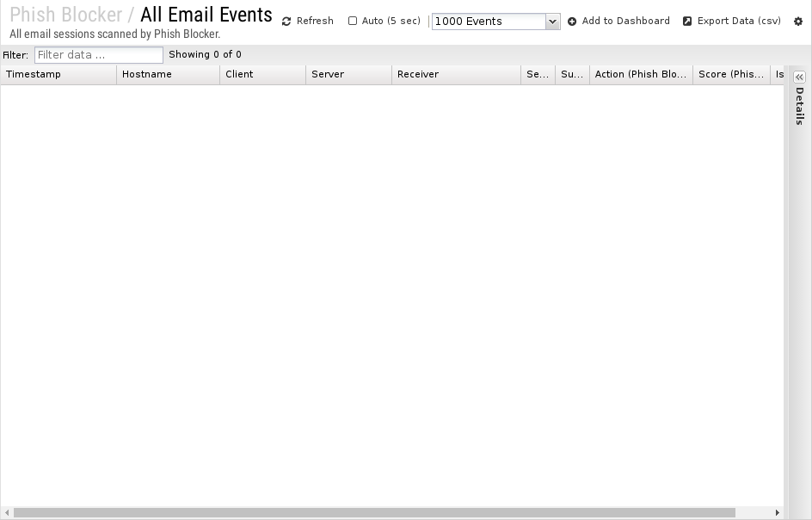
Task: Expand the Details panel with double-chevron
Action: [800, 77]
